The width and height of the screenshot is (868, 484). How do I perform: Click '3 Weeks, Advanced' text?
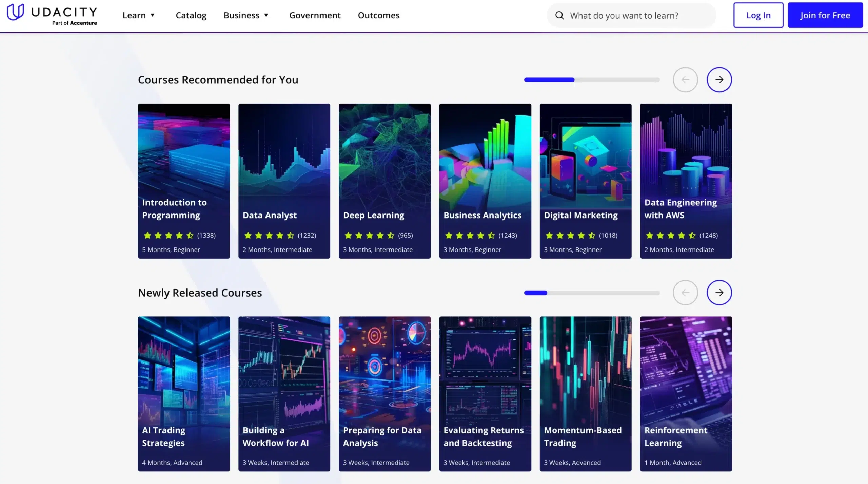tap(572, 463)
